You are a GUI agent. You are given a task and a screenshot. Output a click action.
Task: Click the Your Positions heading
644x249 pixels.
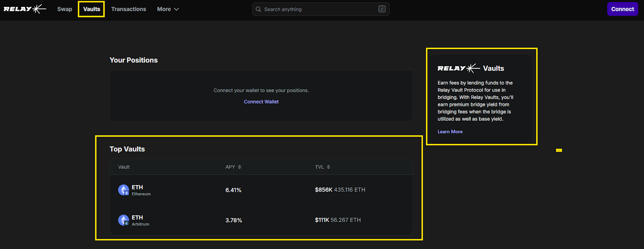(134, 60)
